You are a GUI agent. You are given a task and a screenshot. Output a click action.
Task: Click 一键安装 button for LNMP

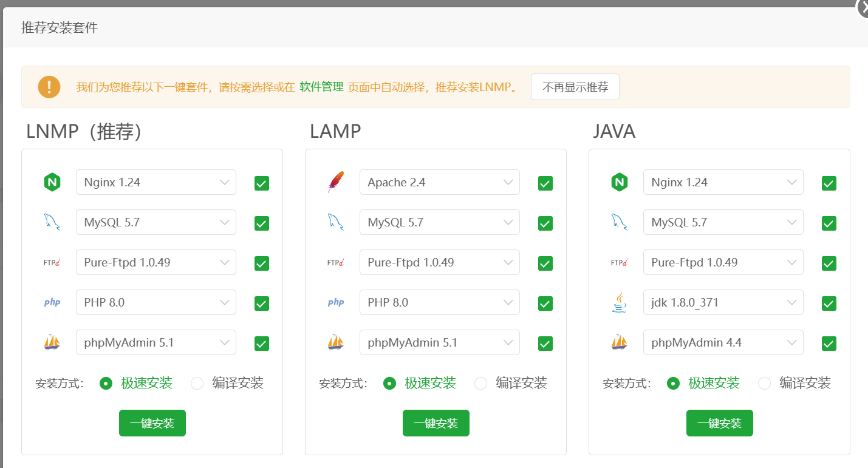click(152, 423)
